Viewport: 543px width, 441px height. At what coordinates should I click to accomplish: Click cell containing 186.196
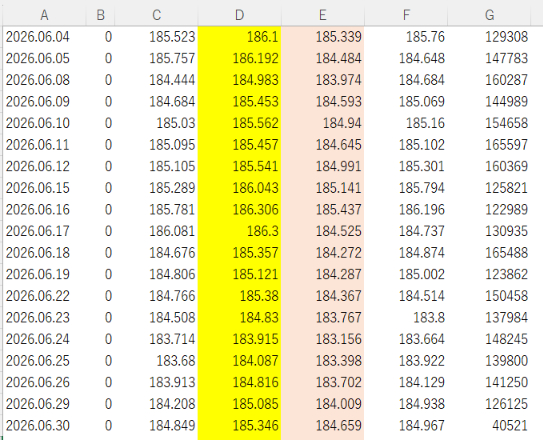pyautogui.click(x=406, y=210)
